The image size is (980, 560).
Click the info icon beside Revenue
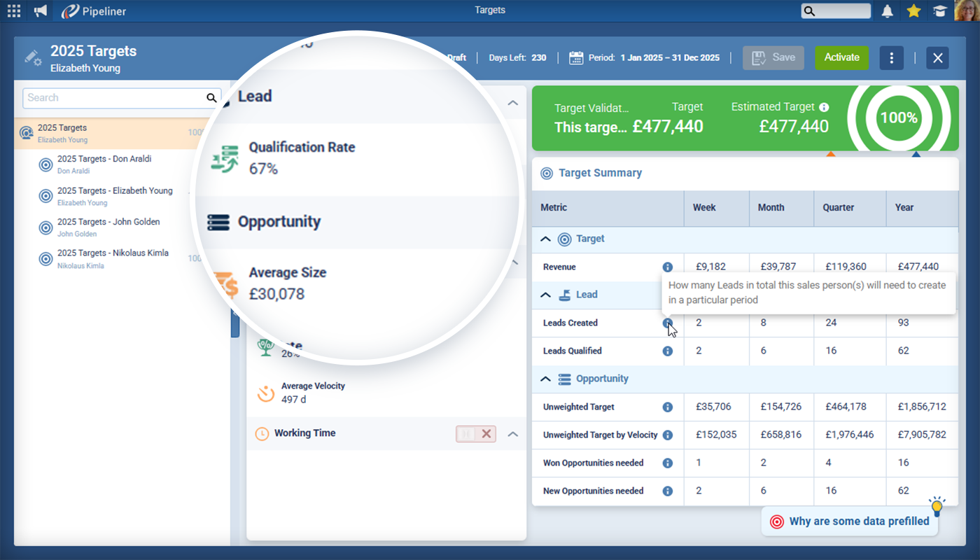tap(667, 267)
